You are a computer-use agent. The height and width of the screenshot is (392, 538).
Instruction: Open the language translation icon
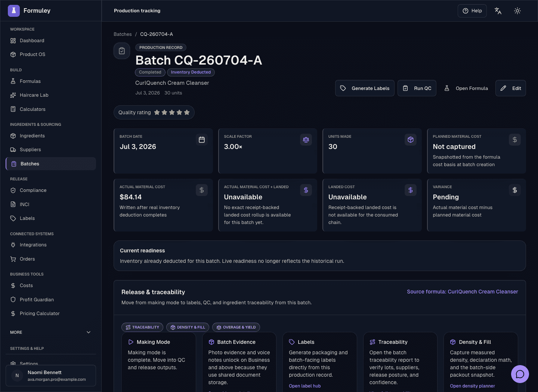(498, 11)
